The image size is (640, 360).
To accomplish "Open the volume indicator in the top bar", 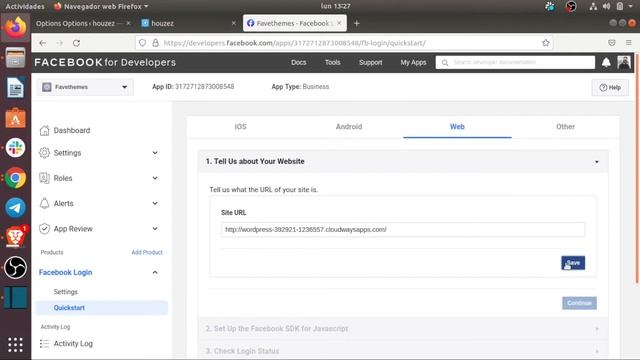I will click(607, 6).
